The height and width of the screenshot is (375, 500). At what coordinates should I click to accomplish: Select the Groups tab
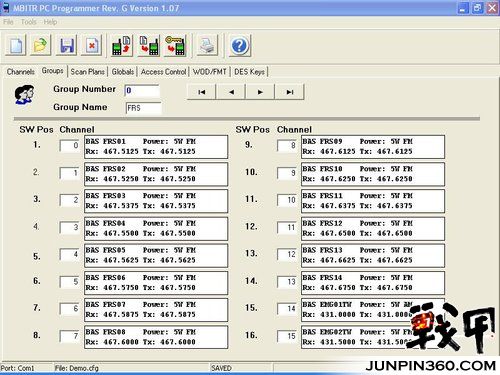pyautogui.click(x=53, y=71)
